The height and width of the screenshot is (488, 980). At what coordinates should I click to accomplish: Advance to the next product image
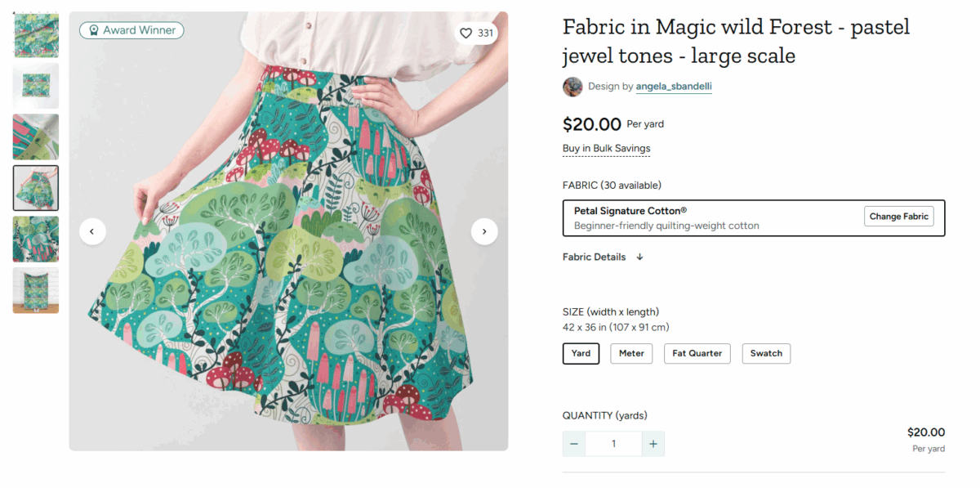[484, 231]
